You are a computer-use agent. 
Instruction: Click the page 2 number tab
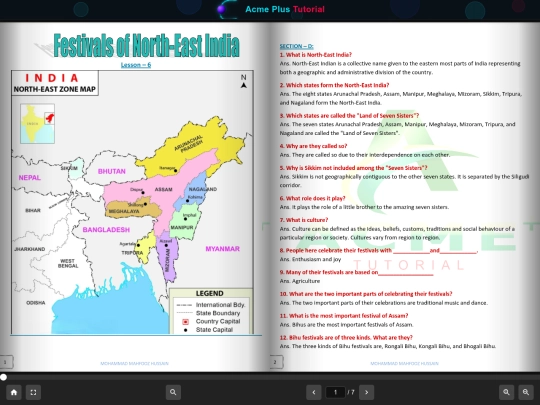click(x=276, y=362)
